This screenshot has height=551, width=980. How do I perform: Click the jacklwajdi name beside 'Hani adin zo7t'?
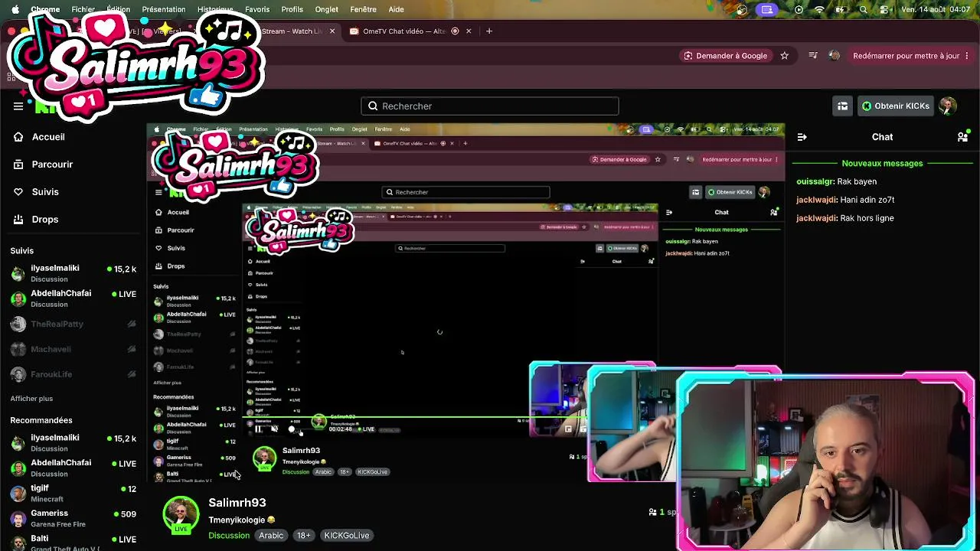(816, 200)
